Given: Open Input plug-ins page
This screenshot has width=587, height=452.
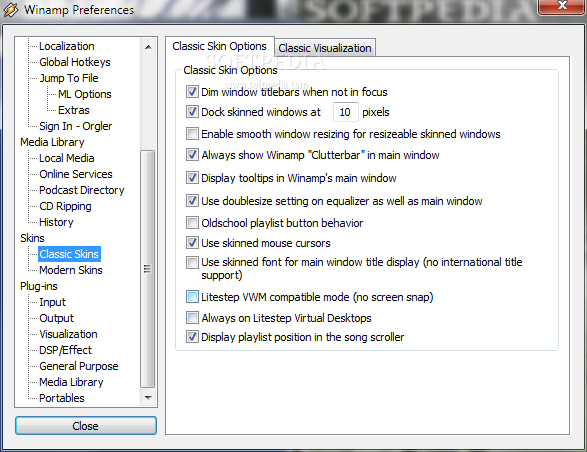Looking at the screenshot, I should [52, 302].
